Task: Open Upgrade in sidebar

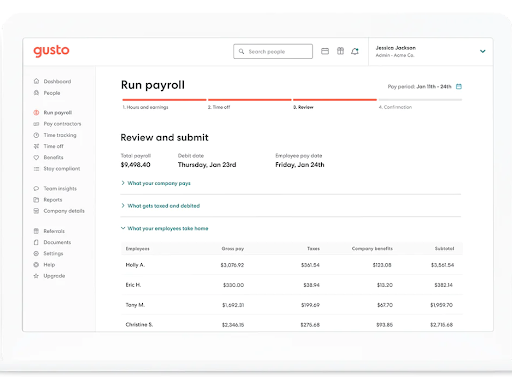Action: click(x=54, y=276)
